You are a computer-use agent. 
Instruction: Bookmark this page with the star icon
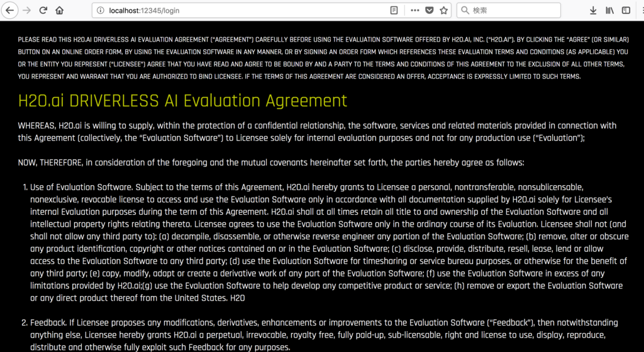point(443,11)
